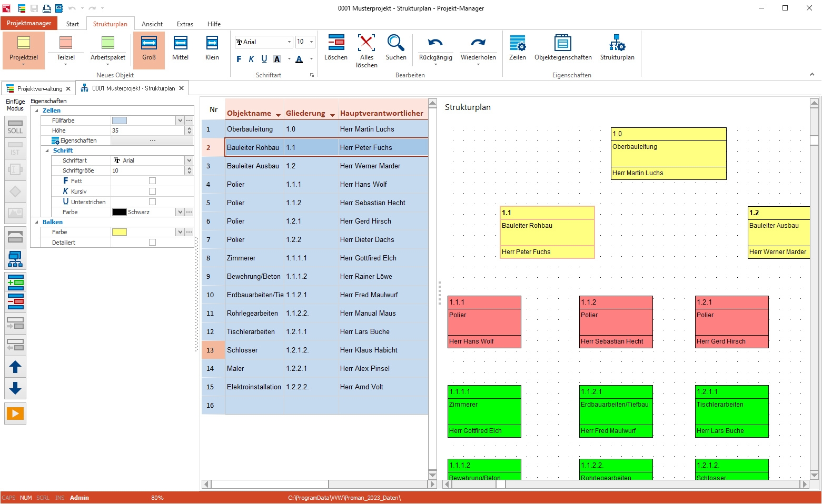This screenshot has width=822, height=504.
Task: Collapse the Schrift property group
Action: (x=47, y=150)
